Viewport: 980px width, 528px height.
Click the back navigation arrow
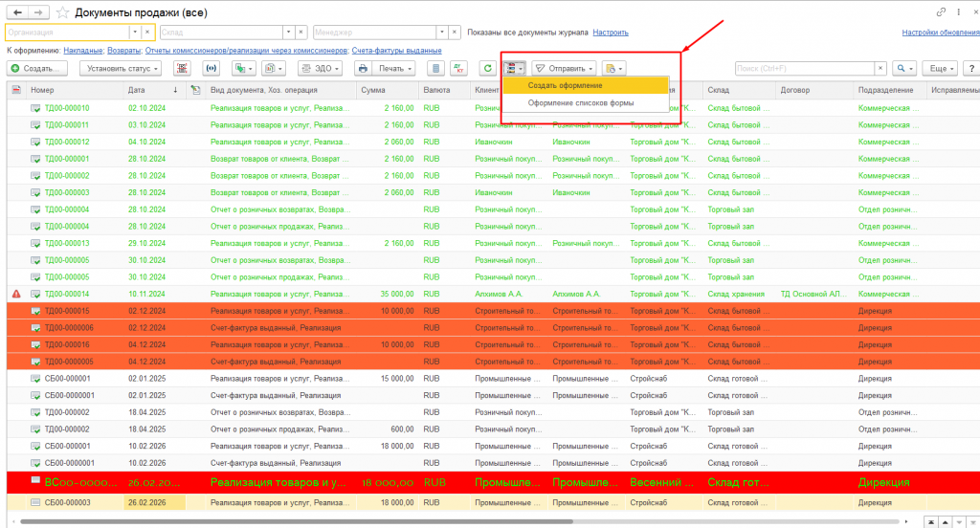[16, 11]
